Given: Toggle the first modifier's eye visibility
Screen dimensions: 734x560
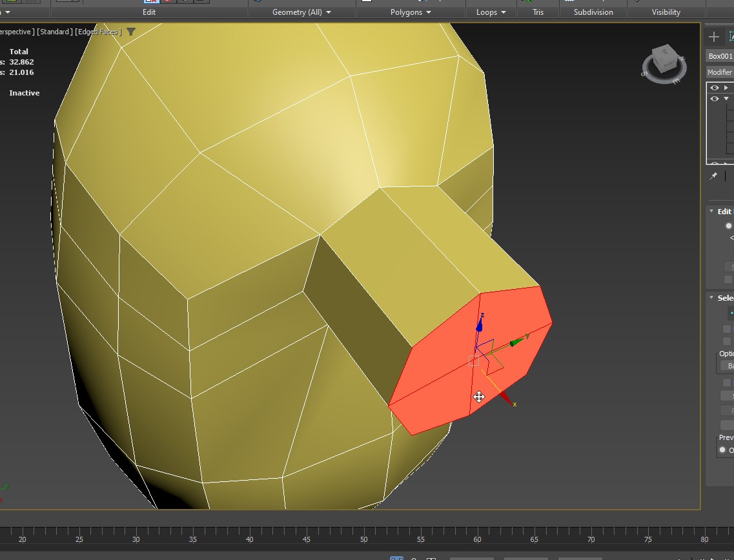Looking at the screenshot, I should pyautogui.click(x=714, y=88).
